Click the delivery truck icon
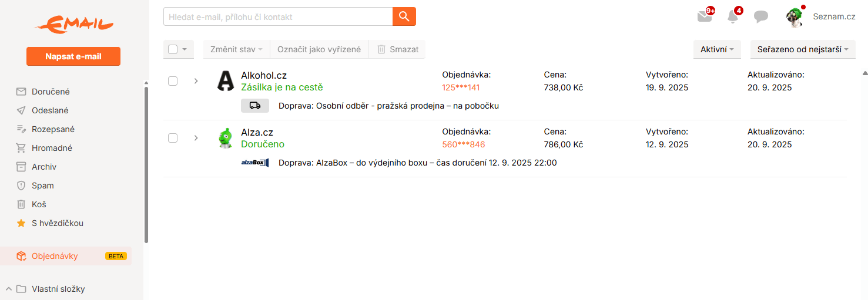 click(x=255, y=106)
